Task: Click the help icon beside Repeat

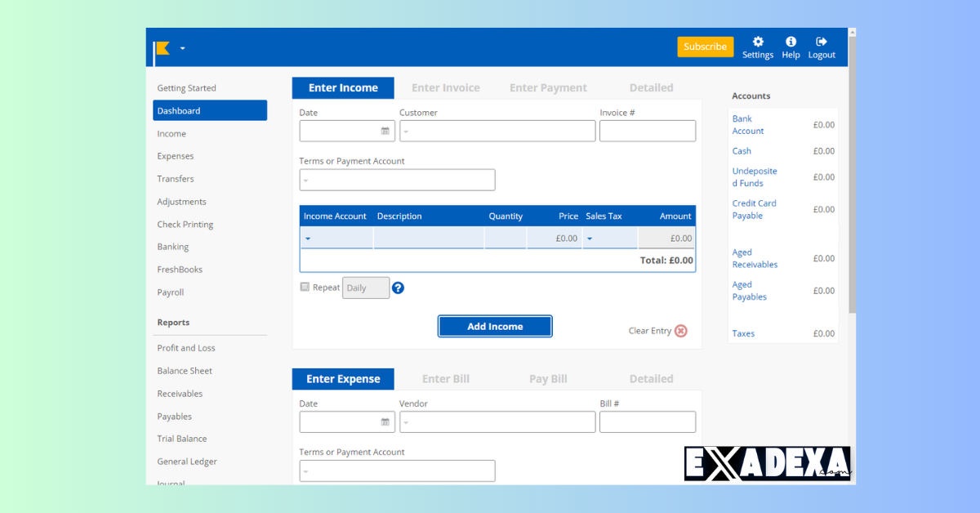Action: click(398, 288)
